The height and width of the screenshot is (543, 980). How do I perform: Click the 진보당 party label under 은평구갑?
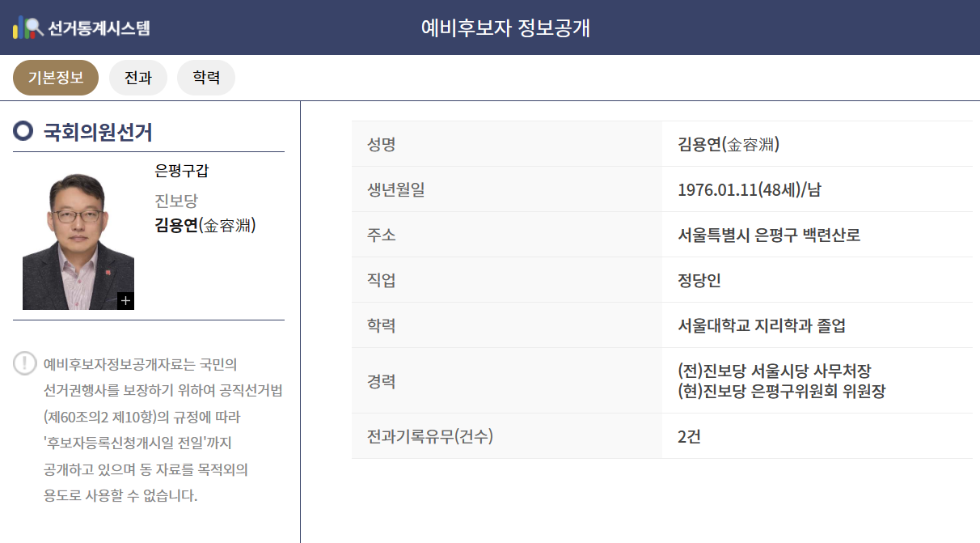coord(176,201)
